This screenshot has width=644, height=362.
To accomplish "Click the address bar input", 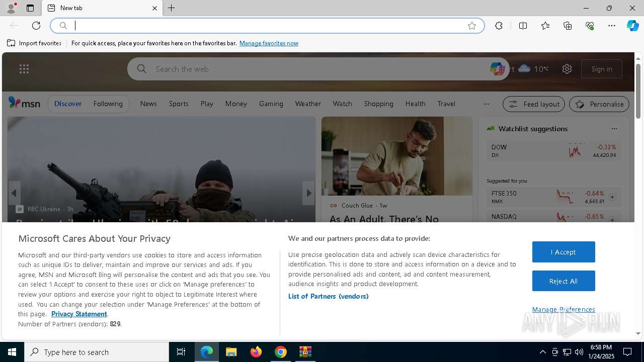I will click(267, 26).
